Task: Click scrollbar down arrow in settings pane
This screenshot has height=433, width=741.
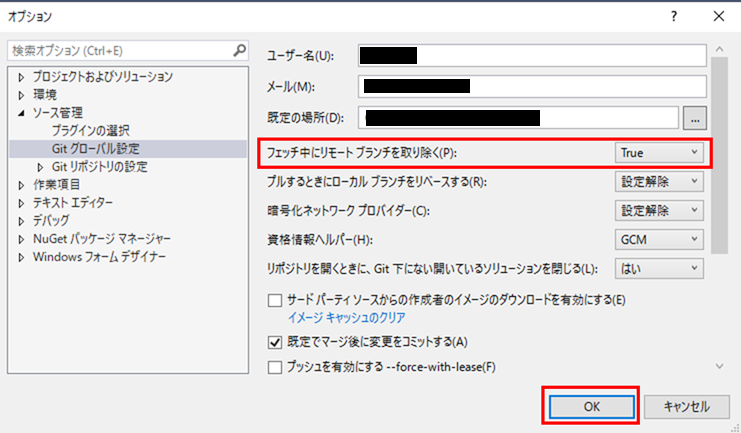Action: (719, 366)
